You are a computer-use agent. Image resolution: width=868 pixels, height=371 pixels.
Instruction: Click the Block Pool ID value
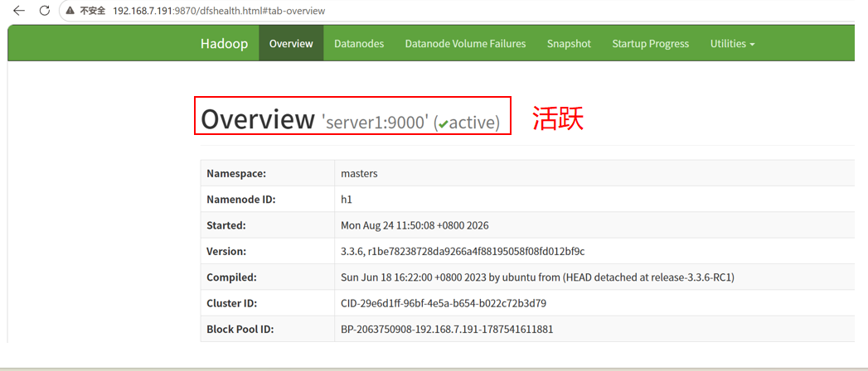click(447, 330)
